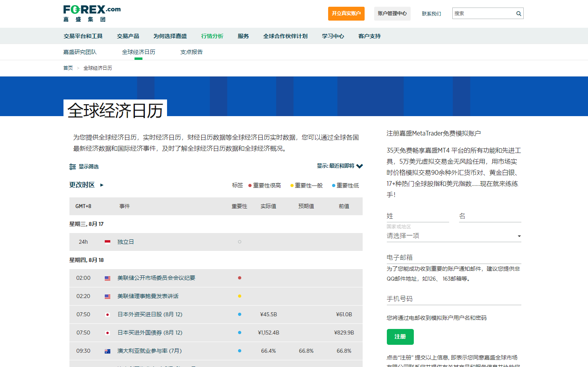
Task: Click the 日本外资买进日股 (8月 12) event
Action: coord(150,315)
